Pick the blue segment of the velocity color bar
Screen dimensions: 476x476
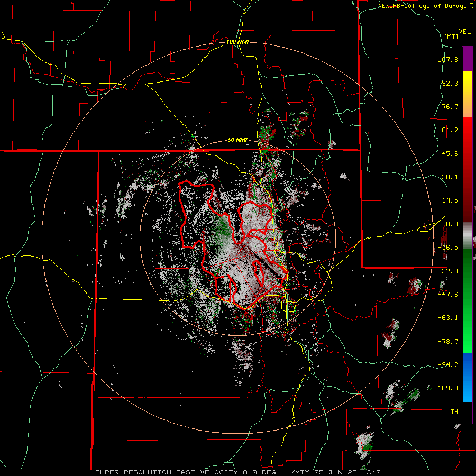467,377
